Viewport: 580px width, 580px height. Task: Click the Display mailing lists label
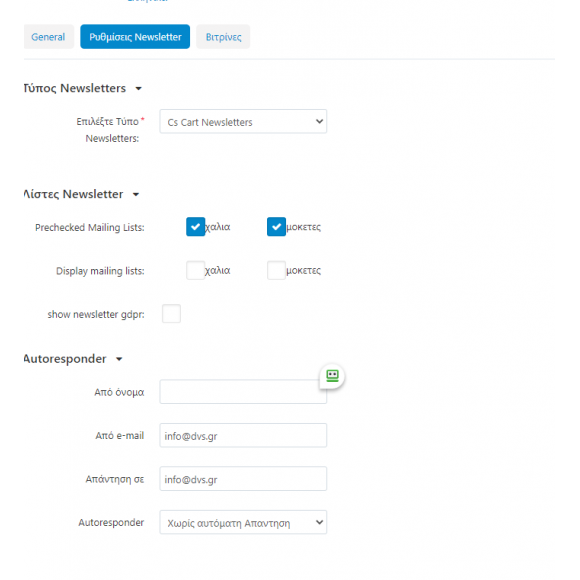click(x=100, y=271)
